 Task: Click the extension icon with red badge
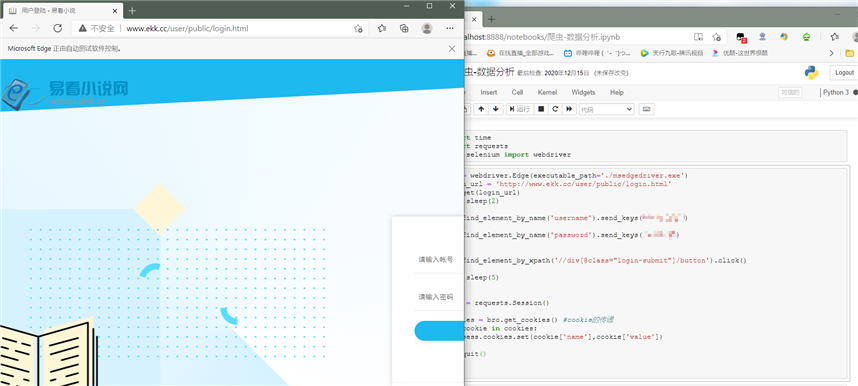pyautogui.click(x=741, y=37)
